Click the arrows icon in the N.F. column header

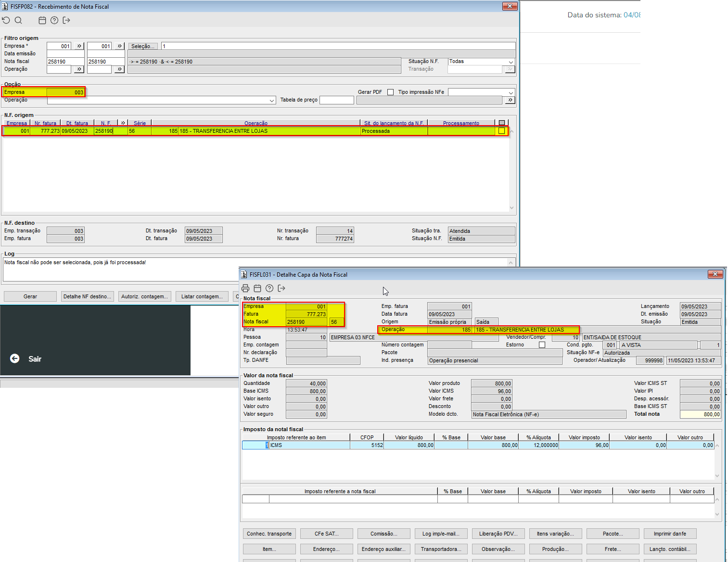pyautogui.click(x=123, y=123)
